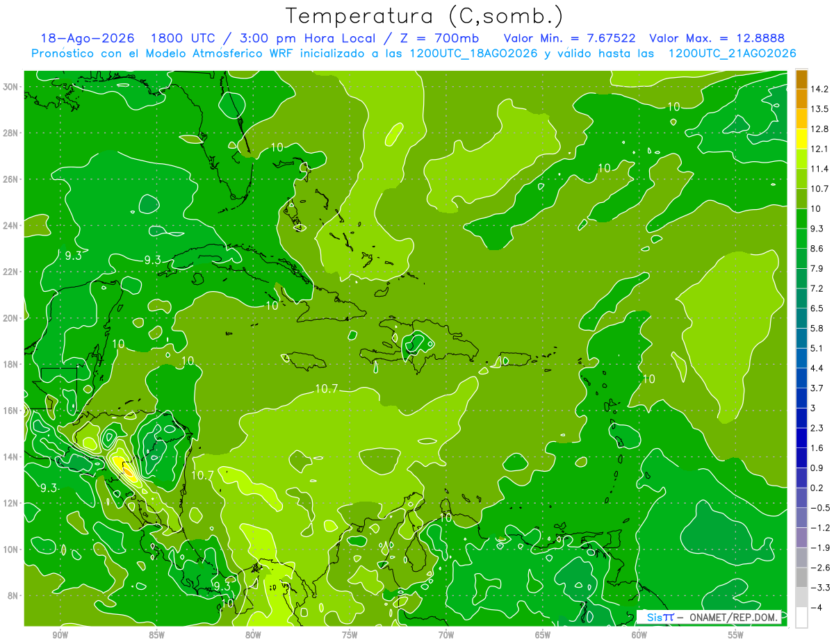Click the 7.9 color bar label
This screenshot has height=644, width=834.
coord(817,268)
